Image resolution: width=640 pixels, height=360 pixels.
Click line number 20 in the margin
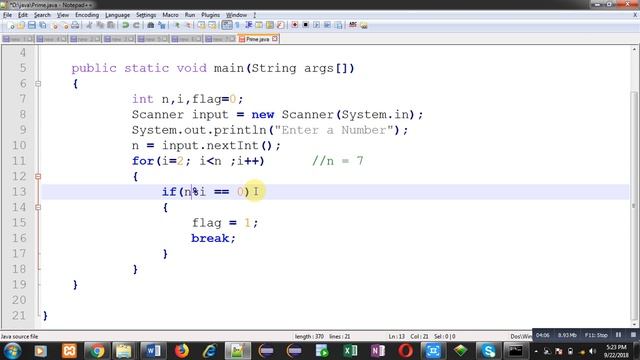point(19,300)
